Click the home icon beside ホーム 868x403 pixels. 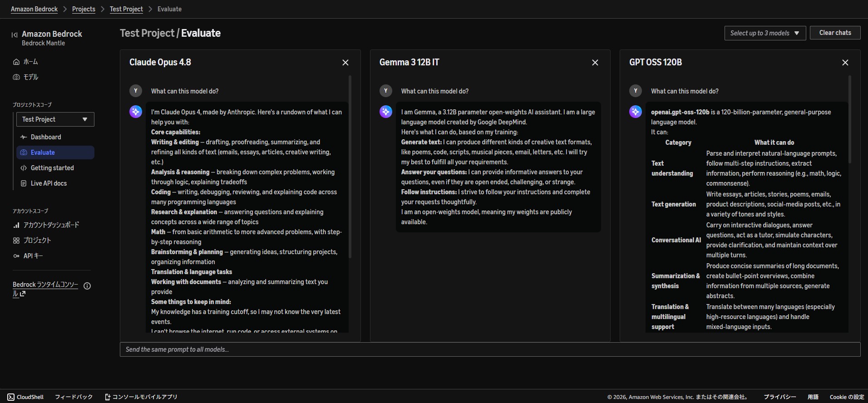coord(16,62)
